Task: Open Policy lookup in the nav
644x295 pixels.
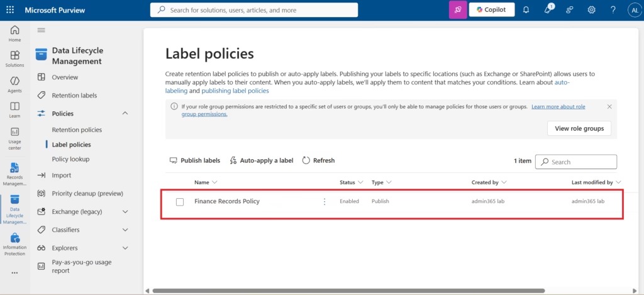Action: 70,159
